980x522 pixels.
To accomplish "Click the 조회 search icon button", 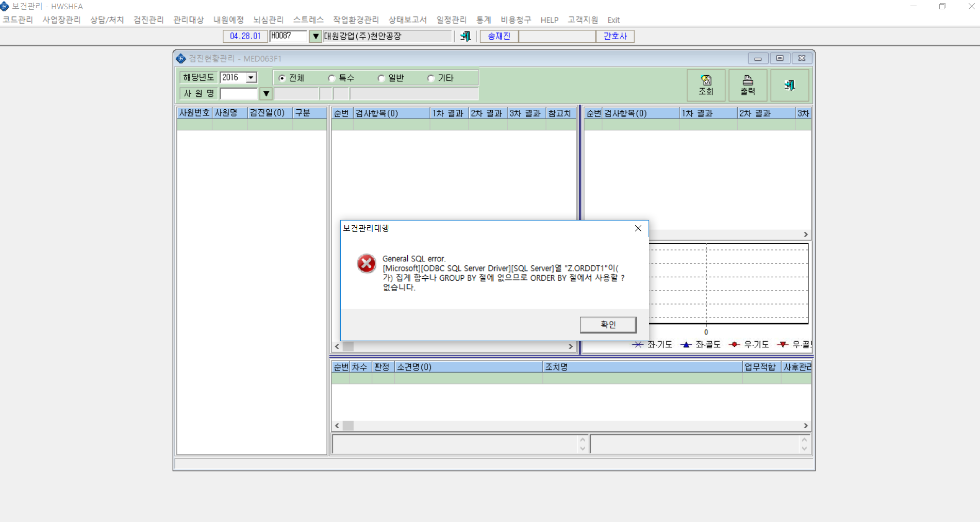I will coord(706,85).
